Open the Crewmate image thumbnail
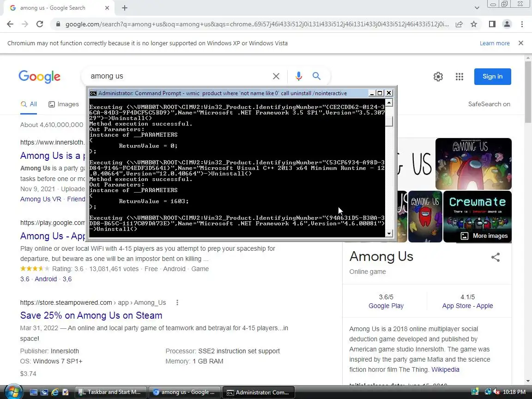 coord(478,217)
